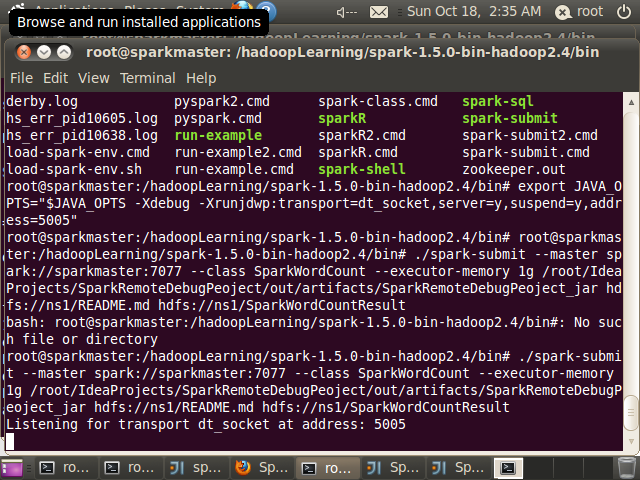Click the pyspark.cmd file name

point(218,118)
